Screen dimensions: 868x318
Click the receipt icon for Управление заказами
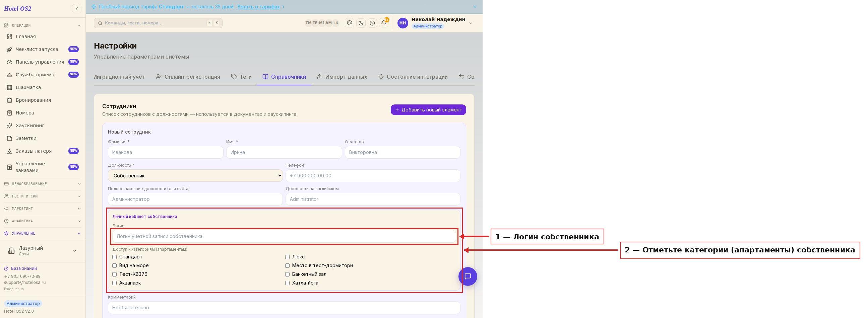coord(9,167)
